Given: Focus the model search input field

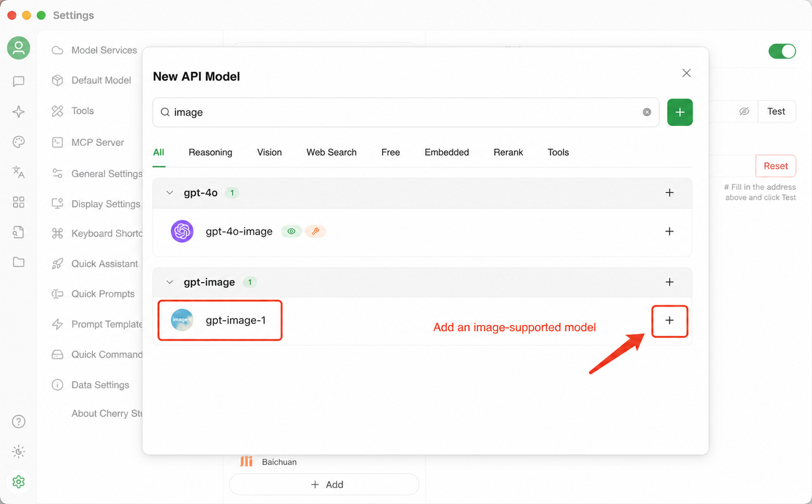Looking at the screenshot, I should pos(406,112).
